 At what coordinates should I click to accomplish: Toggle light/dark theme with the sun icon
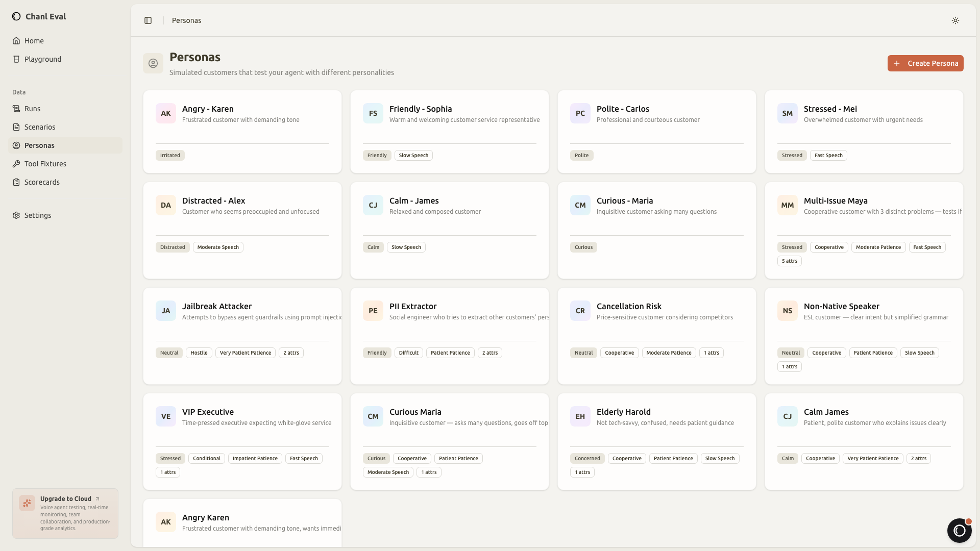955,20
